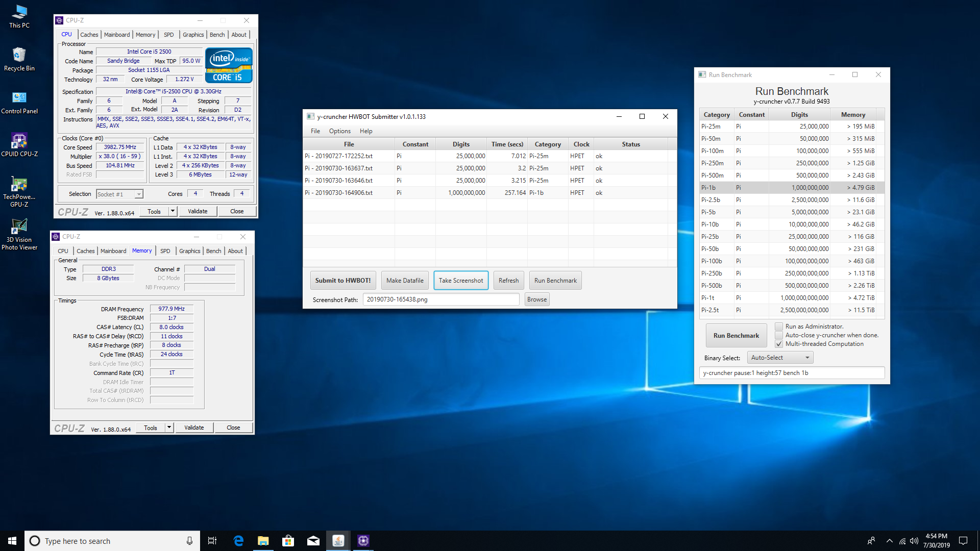Select Pi-2.5b row in benchmark list
This screenshot has width=980, height=551.
click(792, 200)
